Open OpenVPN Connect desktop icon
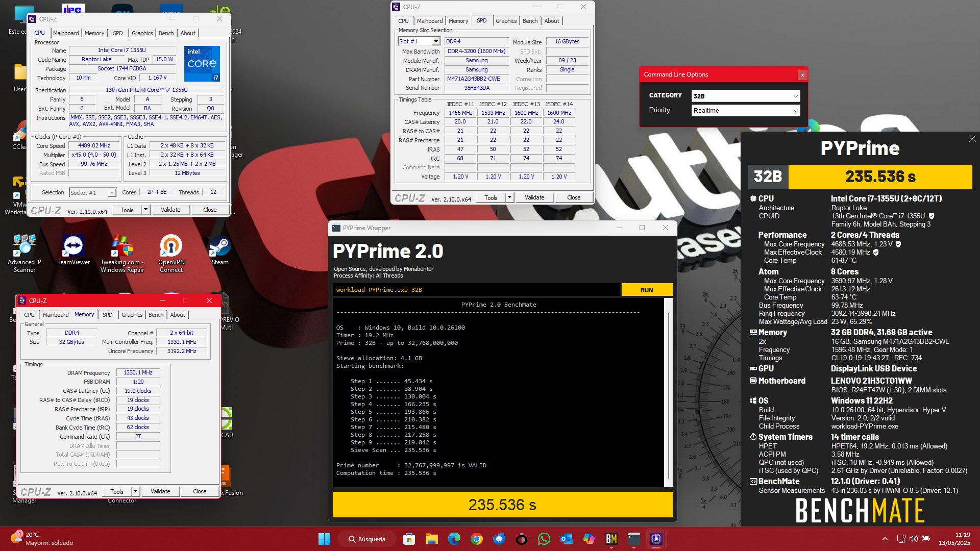 [x=171, y=253]
